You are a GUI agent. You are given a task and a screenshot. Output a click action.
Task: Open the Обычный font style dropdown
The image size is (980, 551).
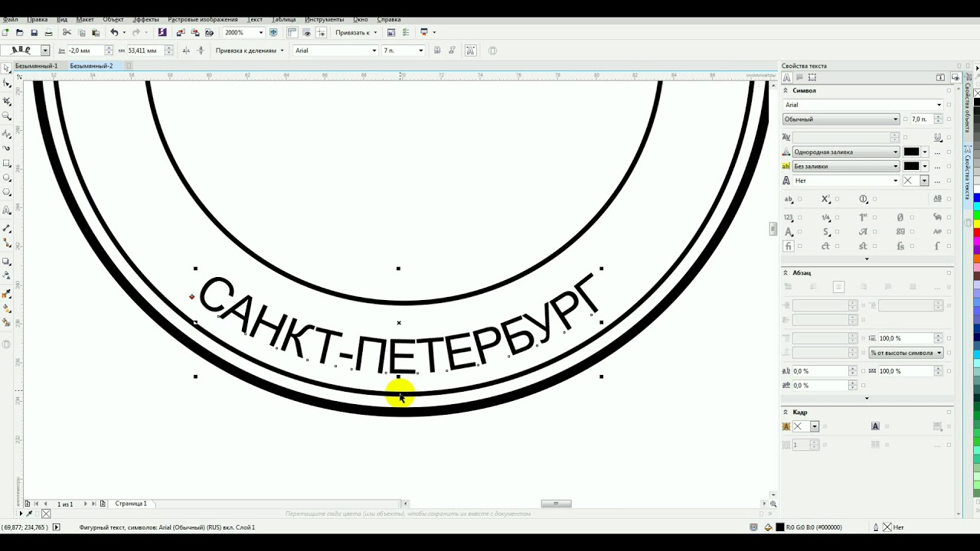click(x=896, y=119)
